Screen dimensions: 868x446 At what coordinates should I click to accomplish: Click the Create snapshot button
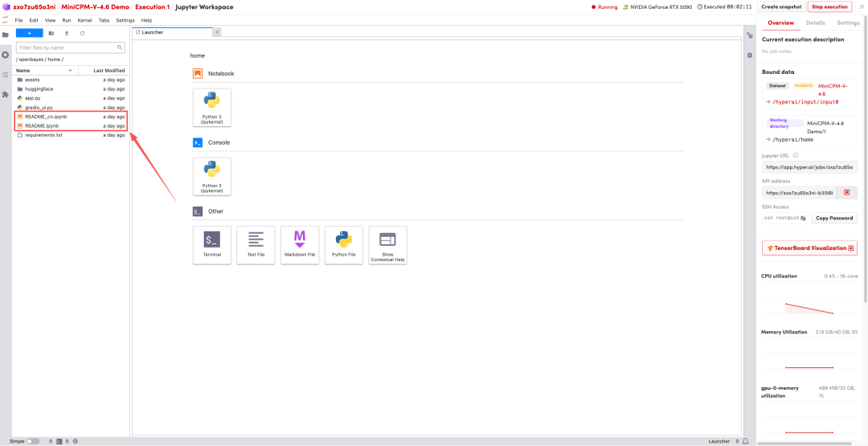[781, 6]
